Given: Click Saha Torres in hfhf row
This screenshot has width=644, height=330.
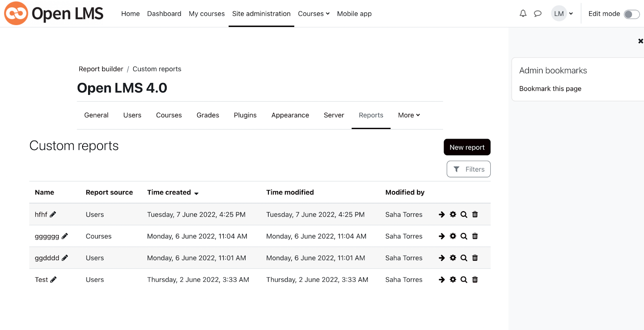Looking at the screenshot, I should click(404, 215).
